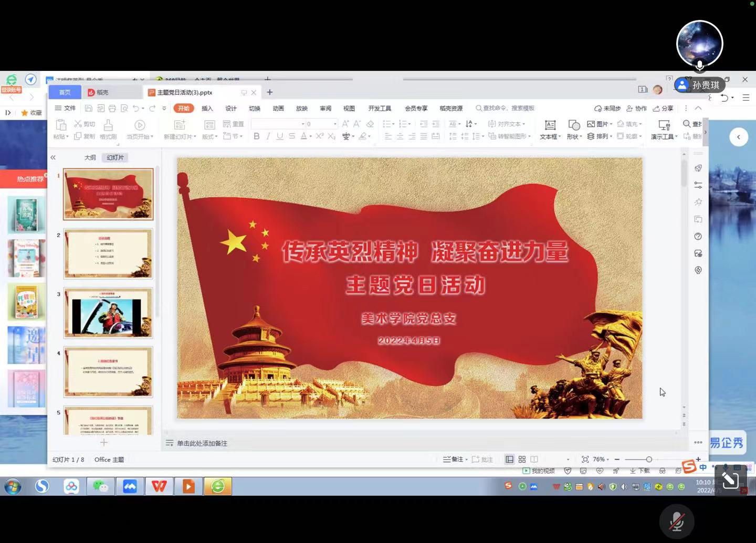This screenshot has height=543, width=756.
Task: Open the font size combo box
Action: coord(322,124)
